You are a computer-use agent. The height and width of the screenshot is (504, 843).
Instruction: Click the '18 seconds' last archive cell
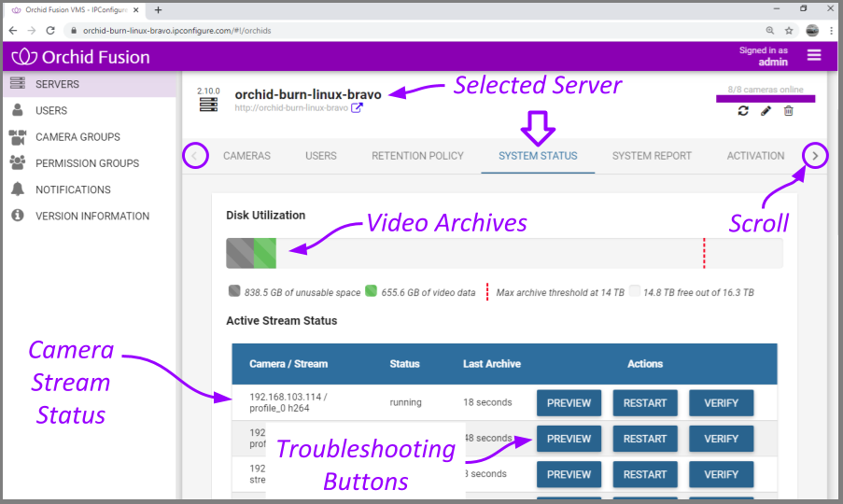tap(487, 402)
